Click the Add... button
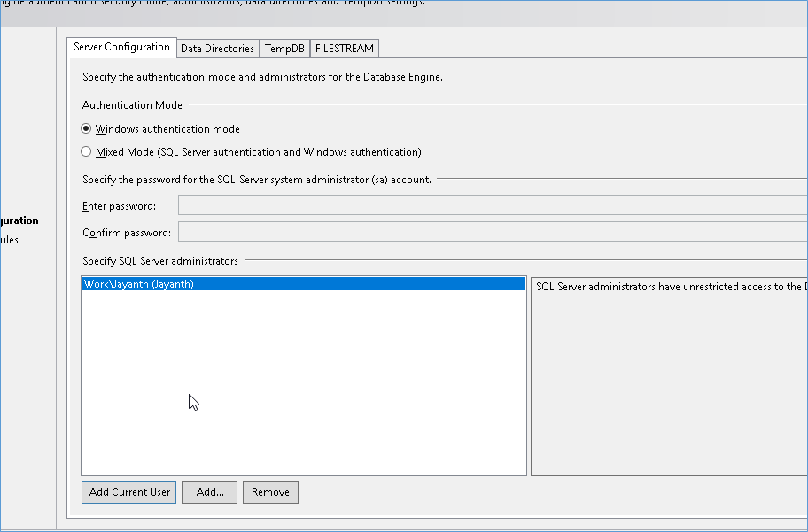The width and height of the screenshot is (808, 532). point(209,492)
